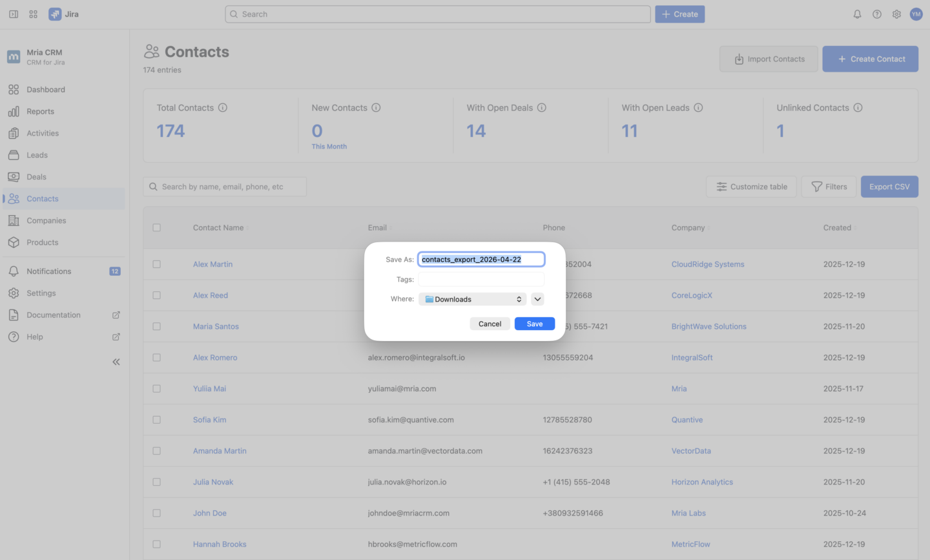Click the Save As filename field

point(480,259)
